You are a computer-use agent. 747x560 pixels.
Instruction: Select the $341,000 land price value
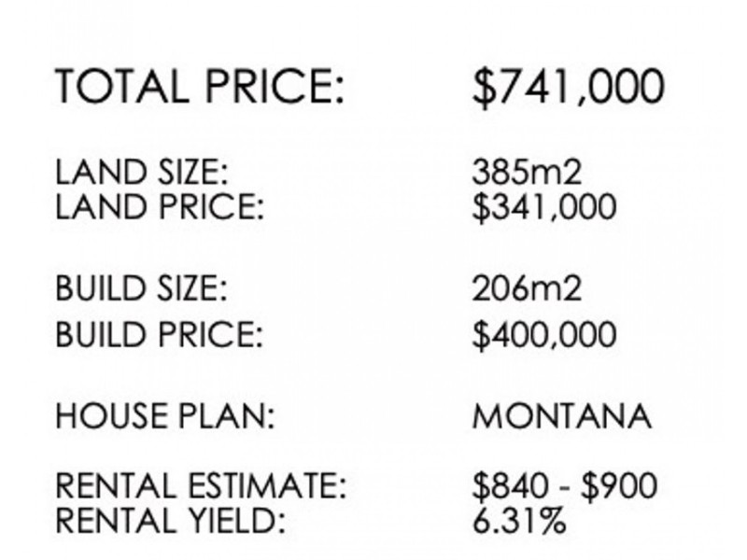tap(544, 207)
